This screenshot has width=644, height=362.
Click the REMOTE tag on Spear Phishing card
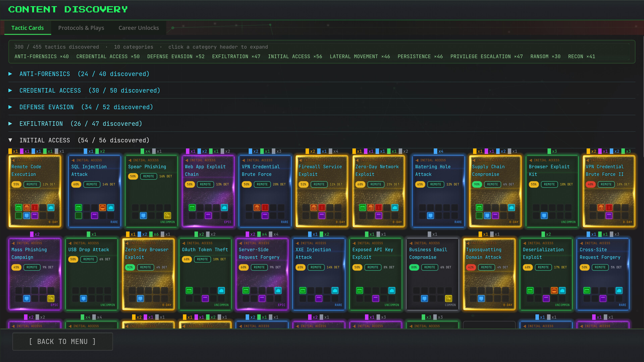coord(149,176)
